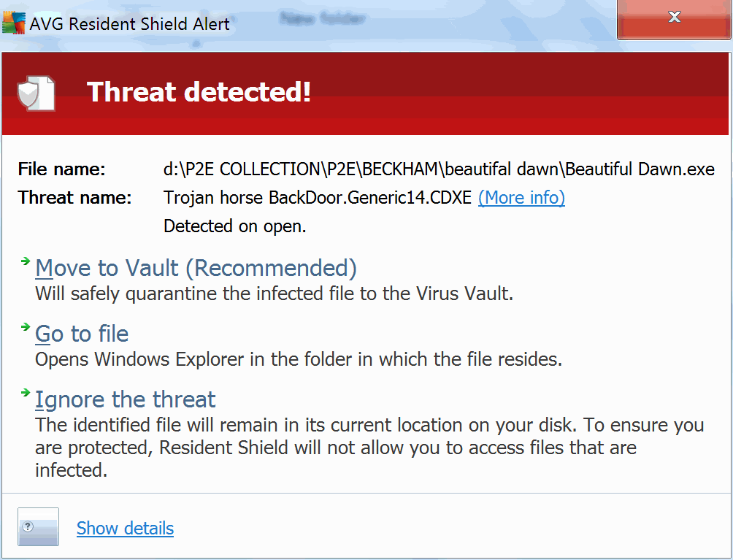
Task: Click the Virus Vault quarantine description text
Action: coord(275,294)
